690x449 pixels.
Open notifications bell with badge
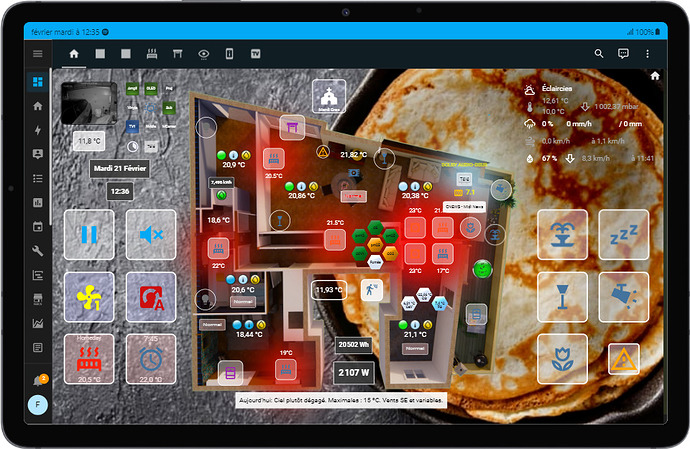coord(38,379)
